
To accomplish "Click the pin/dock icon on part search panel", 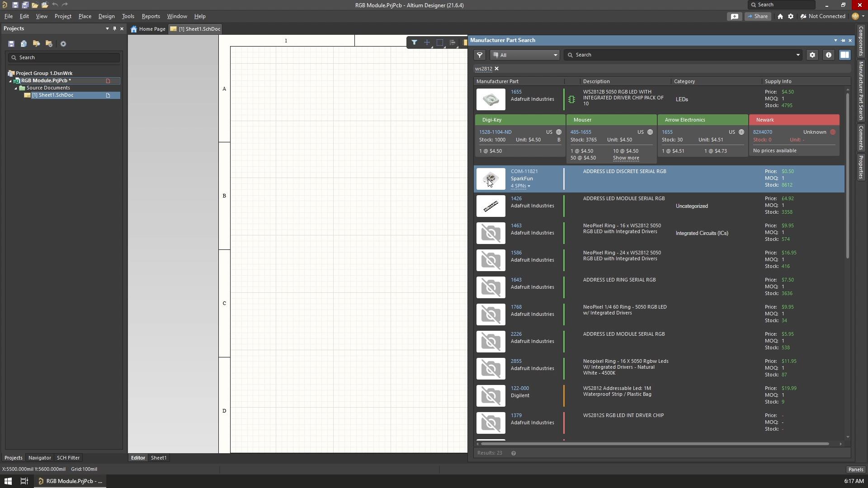I will pyautogui.click(x=843, y=39).
